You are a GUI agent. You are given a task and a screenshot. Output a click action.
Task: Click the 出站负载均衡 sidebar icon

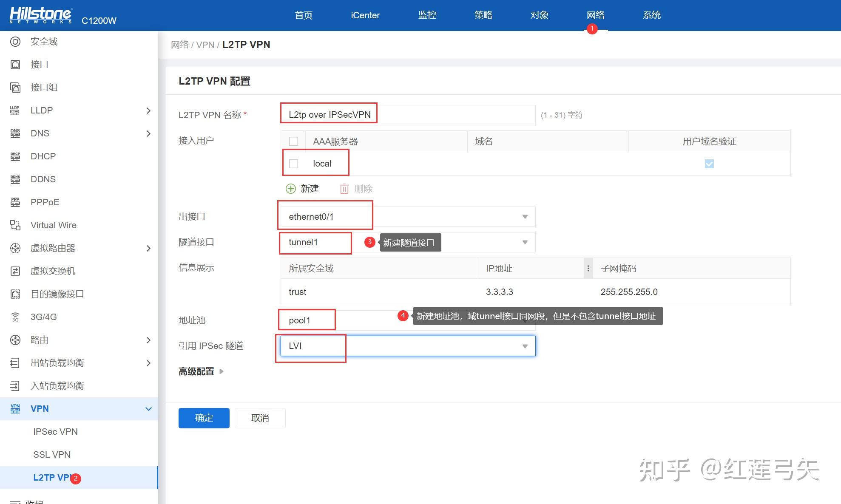[15, 363]
